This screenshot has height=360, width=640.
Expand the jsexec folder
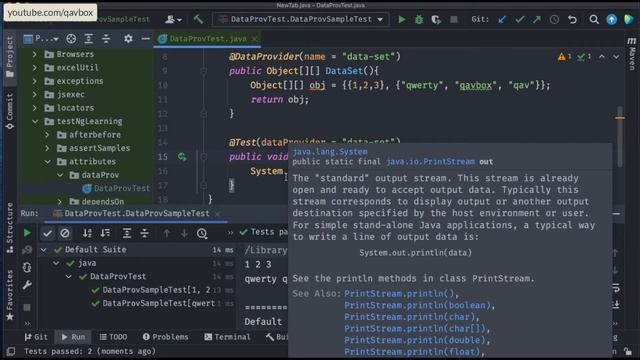[35, 95]
